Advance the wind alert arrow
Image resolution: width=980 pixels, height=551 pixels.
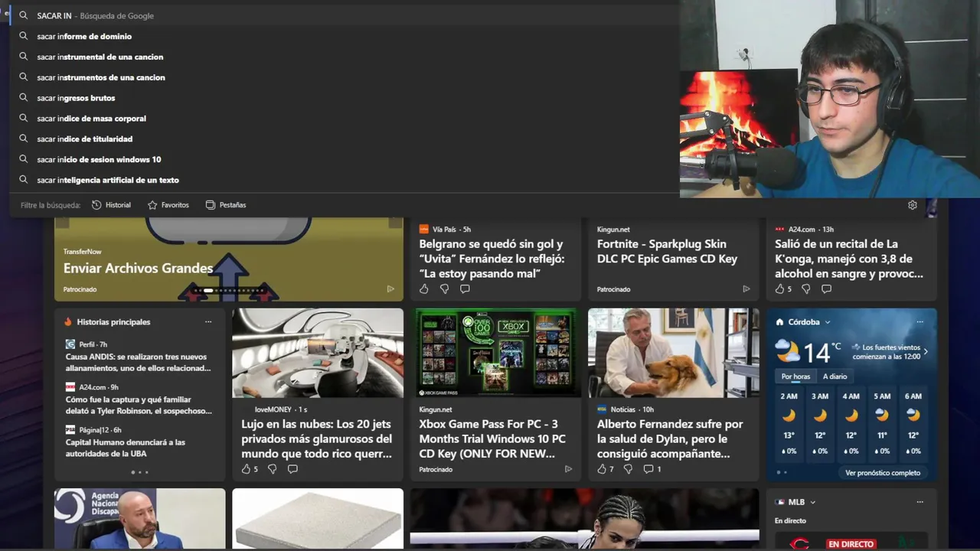[925, 352]
